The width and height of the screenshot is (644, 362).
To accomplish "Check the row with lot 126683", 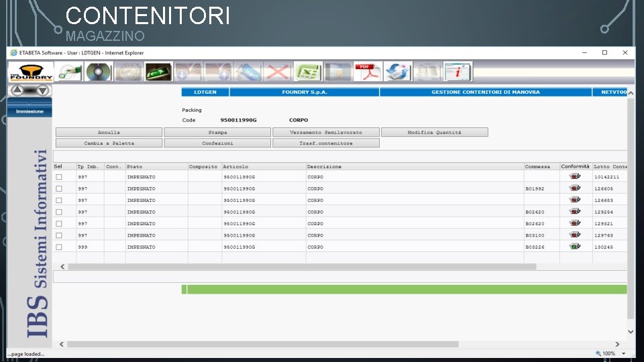I will pyautogui.click(x=59, y=200).
